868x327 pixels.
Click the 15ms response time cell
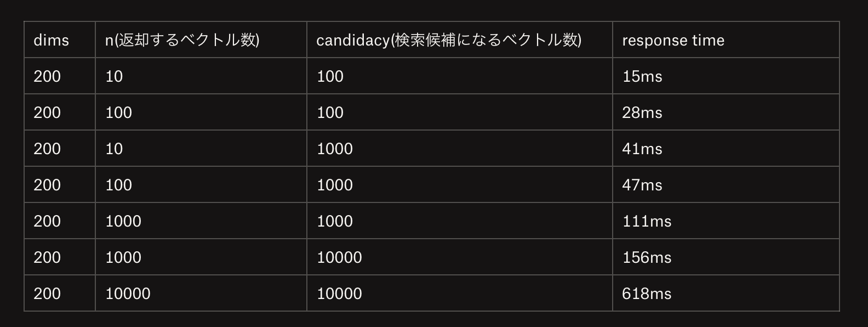point(726,76)
